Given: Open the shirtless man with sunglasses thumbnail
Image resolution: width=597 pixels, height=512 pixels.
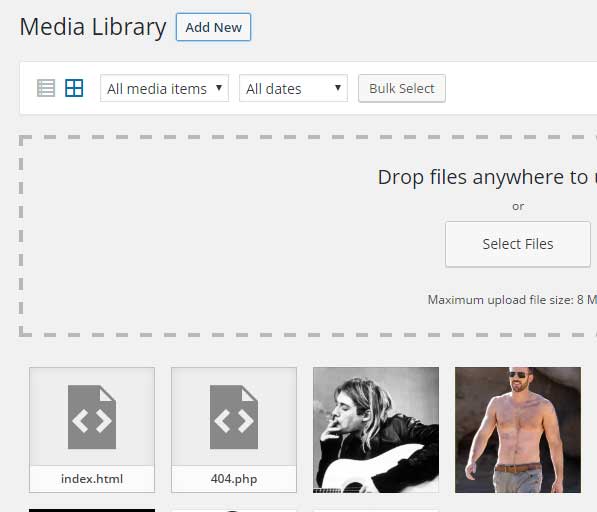Looking at the screenshot, I should [518, 430].
